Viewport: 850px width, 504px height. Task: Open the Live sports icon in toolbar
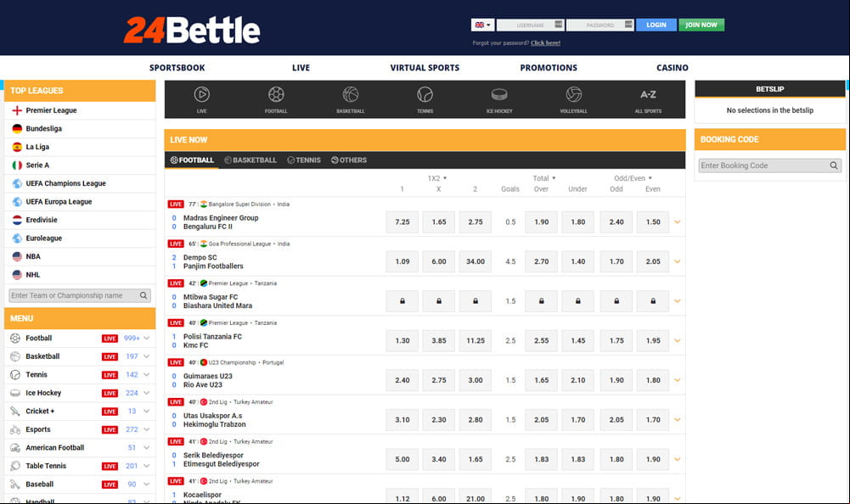(x=201, y=95)
